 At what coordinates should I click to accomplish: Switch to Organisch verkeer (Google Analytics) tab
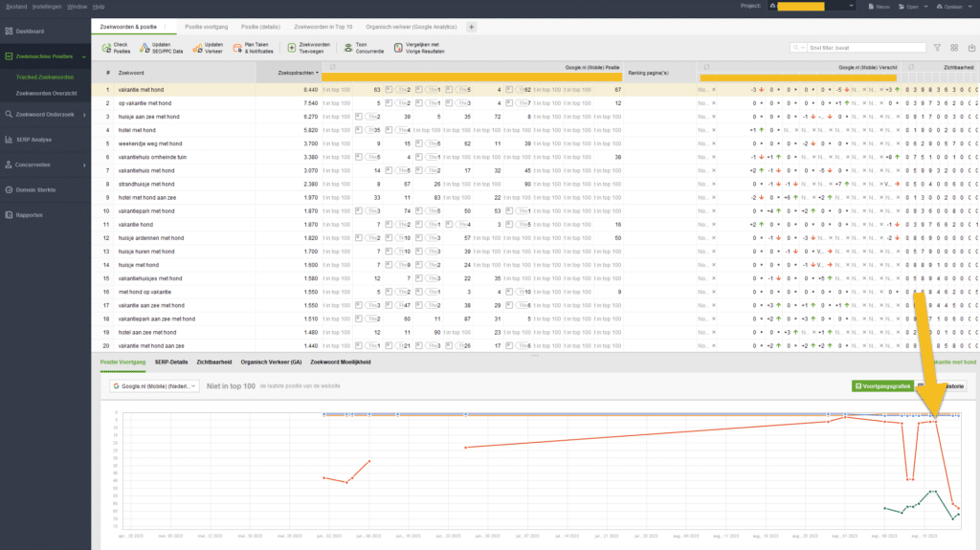(412, 27)
